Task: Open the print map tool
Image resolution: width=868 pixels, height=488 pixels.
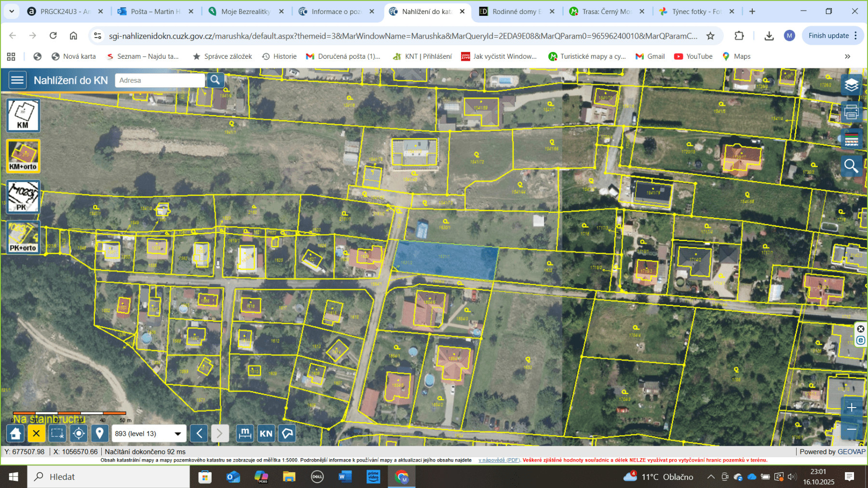Action: 852,111
